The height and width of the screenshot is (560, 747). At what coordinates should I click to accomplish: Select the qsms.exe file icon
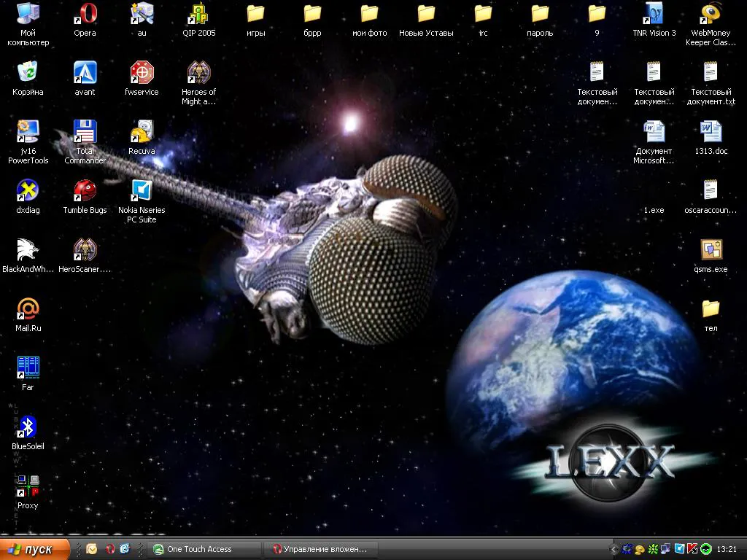(x=711, y=256)
